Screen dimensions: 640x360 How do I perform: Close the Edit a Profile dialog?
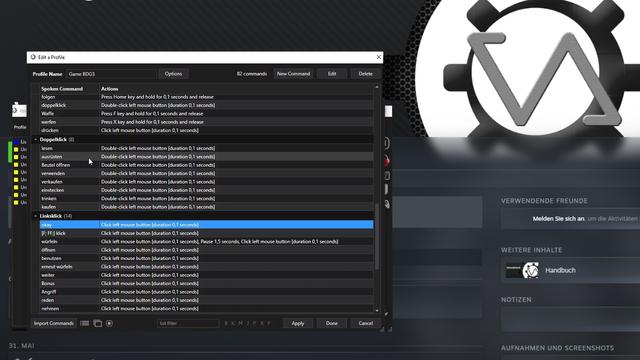378,57
